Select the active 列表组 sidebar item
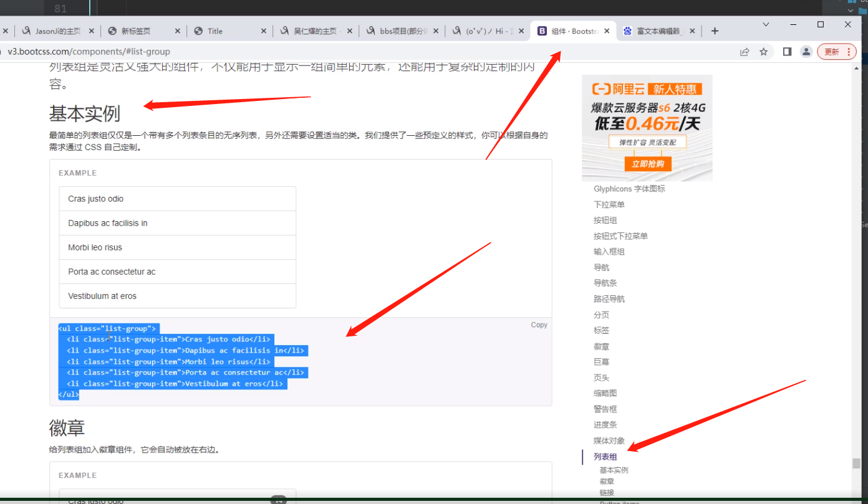Image resolution: width=868 pixels, height=504 pixels. pos(605,457)
